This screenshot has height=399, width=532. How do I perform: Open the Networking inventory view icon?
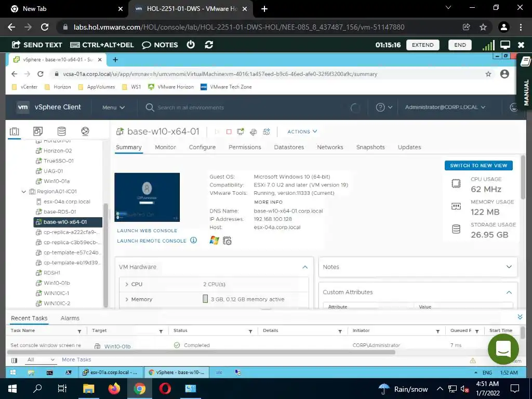coord(85,131)
